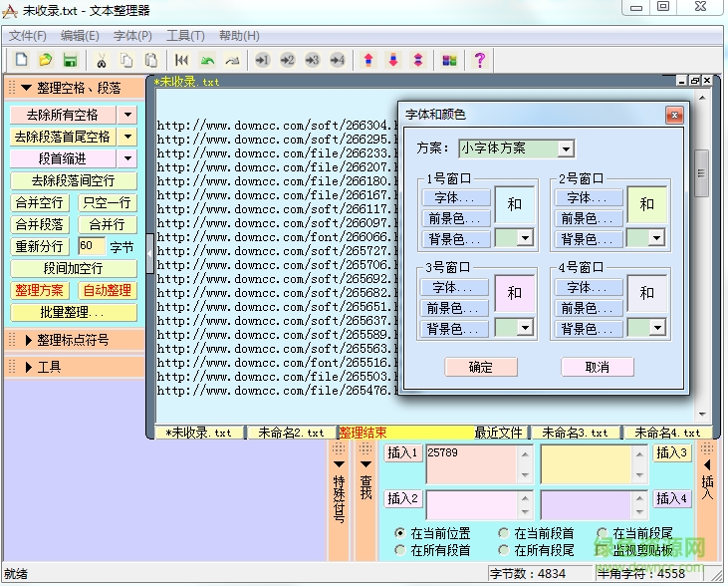The image size is (728, 586).
Task: Switch to window 1 toolbar icon
Action: 263,60
